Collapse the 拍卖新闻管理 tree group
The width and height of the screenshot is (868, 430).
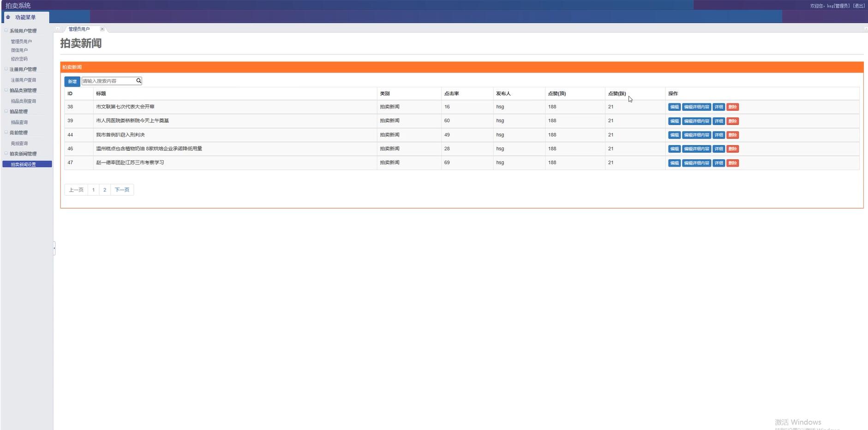pos(6,153)
